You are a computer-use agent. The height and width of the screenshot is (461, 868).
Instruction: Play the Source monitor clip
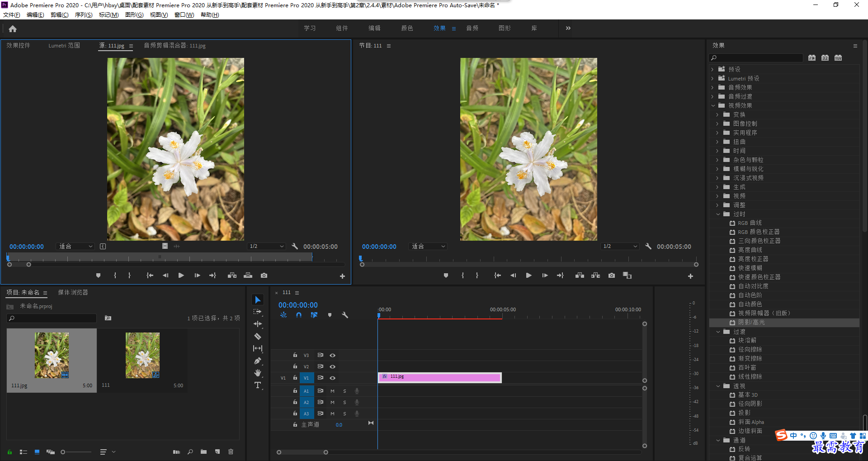point(181,276)
